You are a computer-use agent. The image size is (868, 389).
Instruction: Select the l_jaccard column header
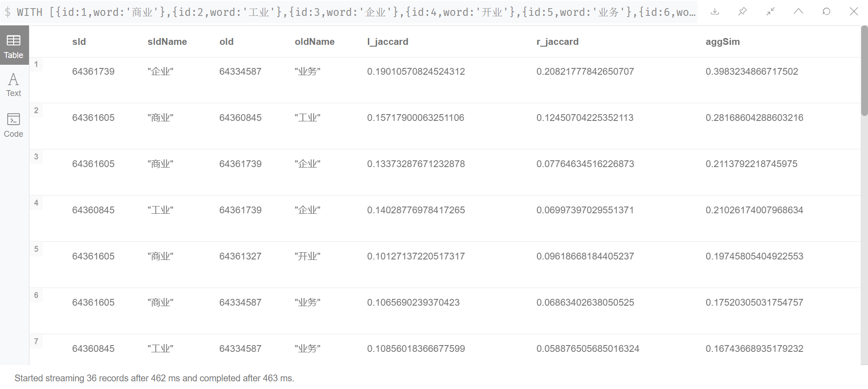[x=388, y=42]
